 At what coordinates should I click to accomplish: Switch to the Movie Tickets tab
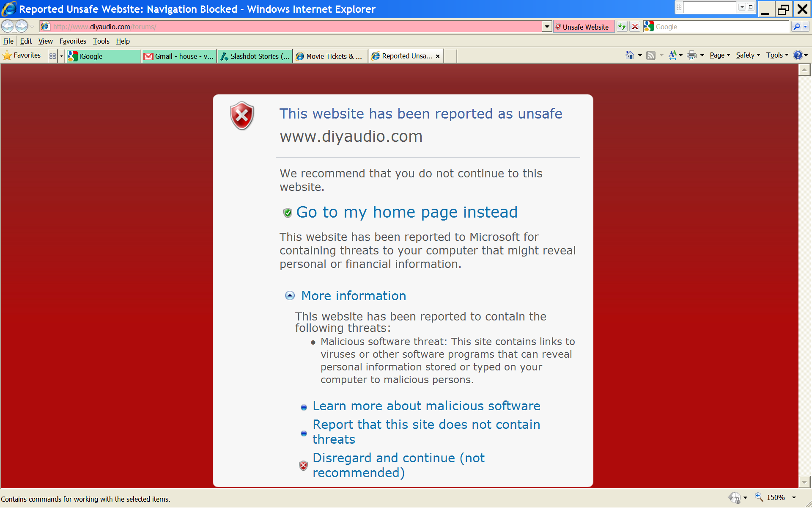coord(331,56)
